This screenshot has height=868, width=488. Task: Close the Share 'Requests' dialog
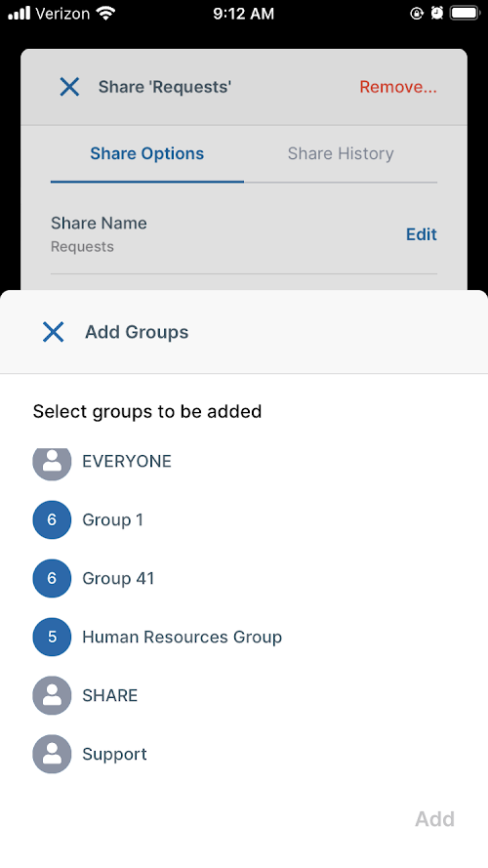[69, 87]
